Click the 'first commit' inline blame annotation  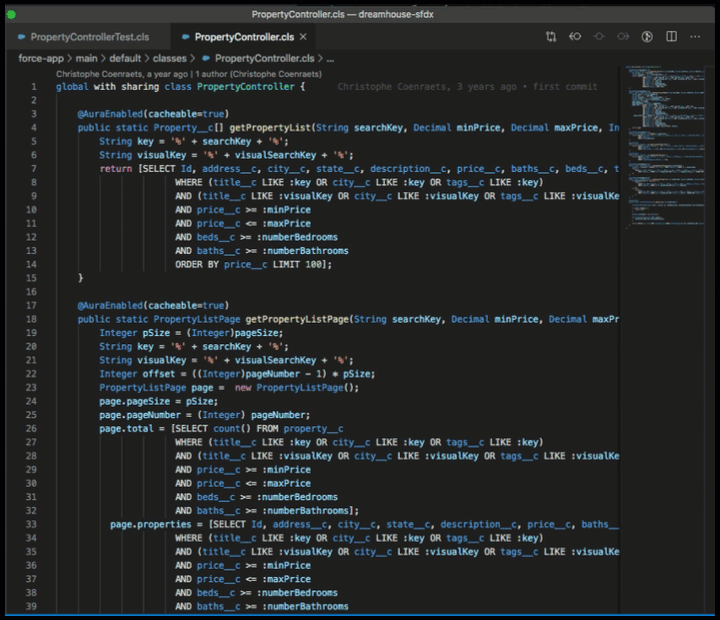[x=565, y=87]
